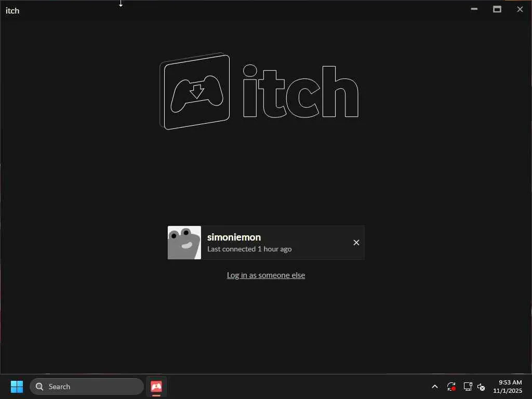532x399 pixels.
Task: Open the clock showing 9:53 AM
Action: click(x=508, y=387)
